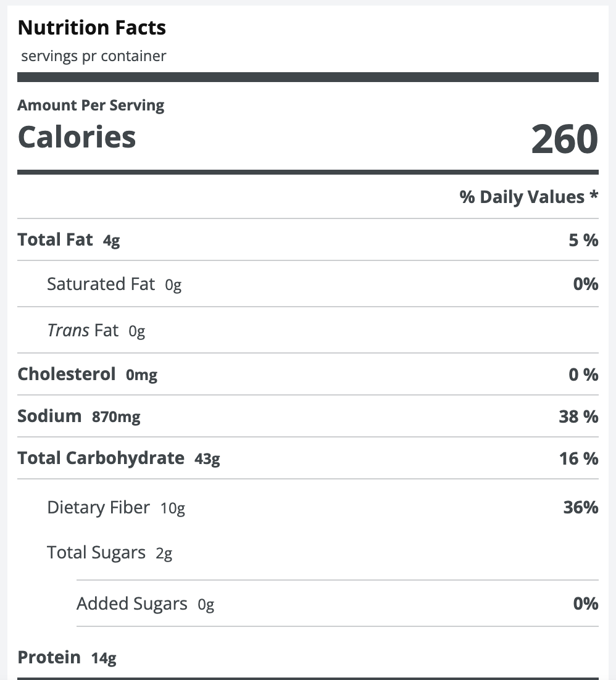The image size is (616, 680).
Task: Click the Amount Per Serving label
Action: point(91,106)
